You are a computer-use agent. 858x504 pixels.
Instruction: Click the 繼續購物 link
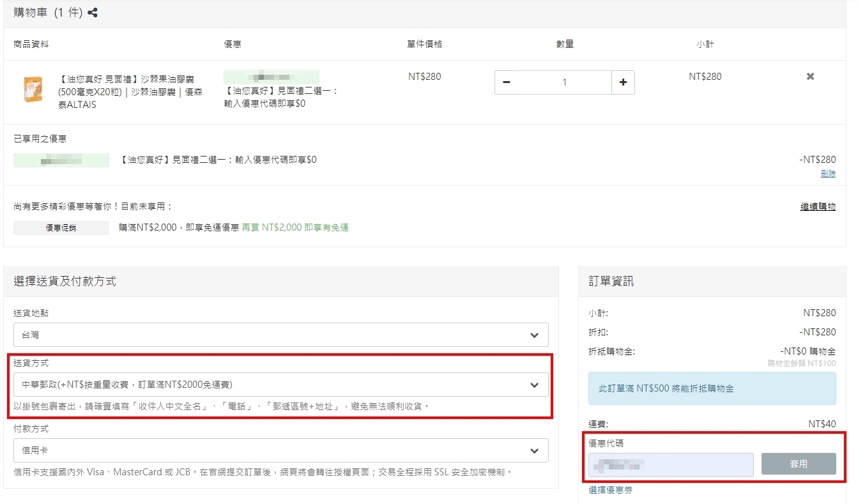tap(818, 206)
